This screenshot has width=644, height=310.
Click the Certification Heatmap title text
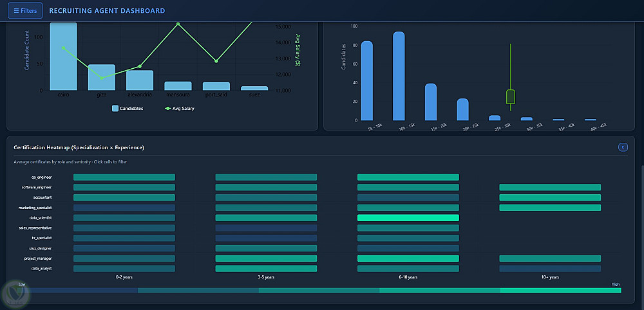pyautogui.click(x=79, y=147)
